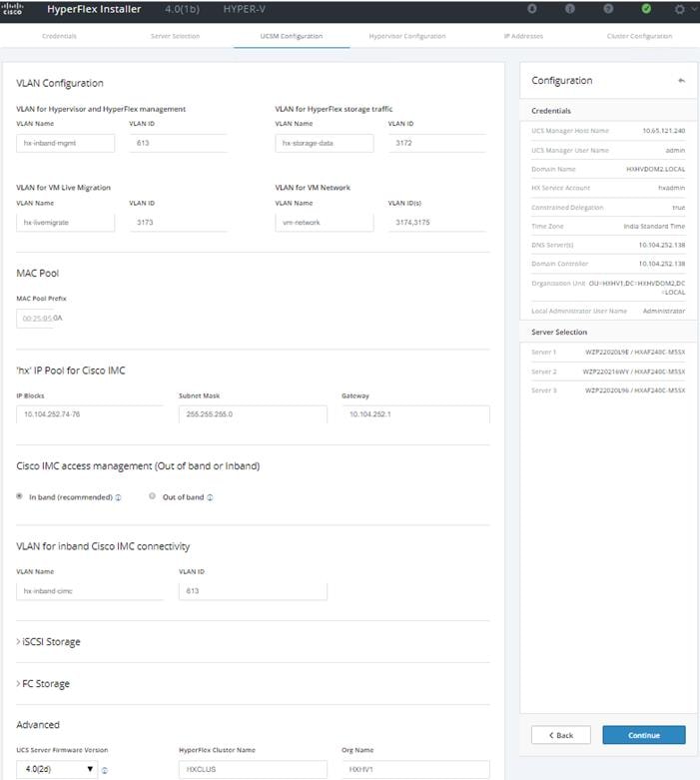700x780 pixels.
Task: Expand the iSCSI Storage section
Action: (x=48, y=642)
